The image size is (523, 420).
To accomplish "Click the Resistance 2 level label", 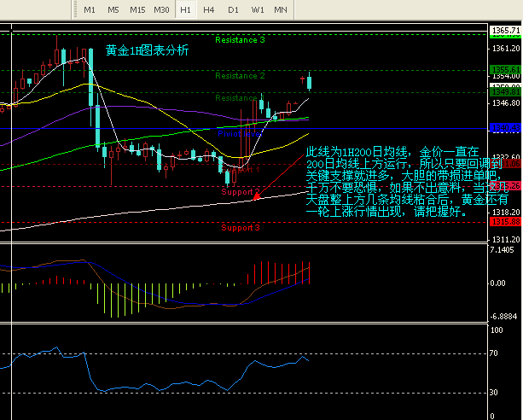I will click(x=240, y=76).
